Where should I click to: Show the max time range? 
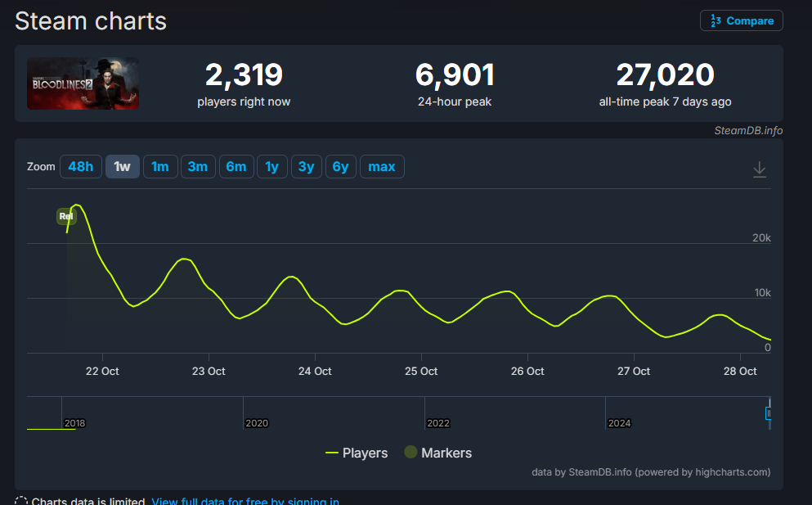[x=382, y=166]
